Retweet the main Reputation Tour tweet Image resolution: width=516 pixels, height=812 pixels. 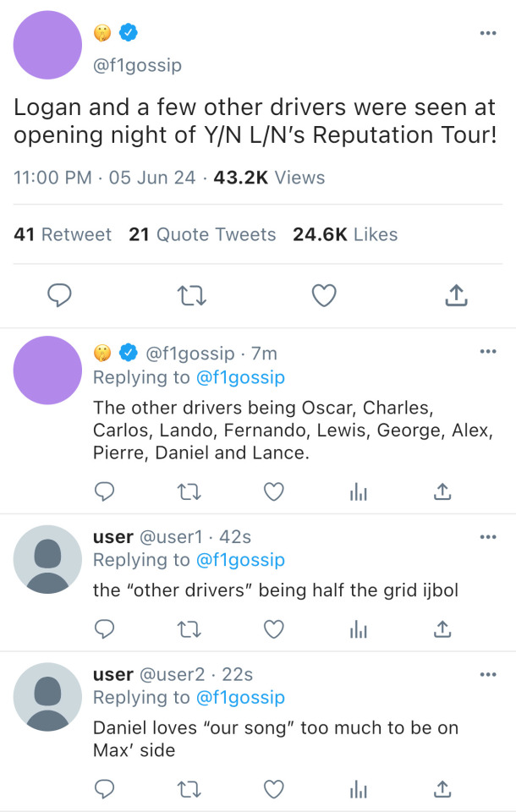191,294
